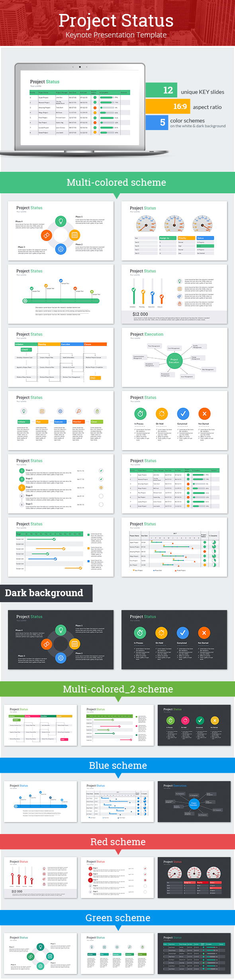
Task: Select the Assign to column header
Action: (x=167, y=238)
